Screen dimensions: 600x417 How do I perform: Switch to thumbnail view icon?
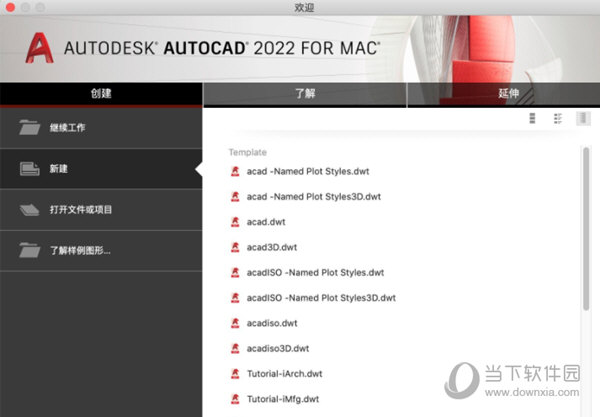click(583, 119)
